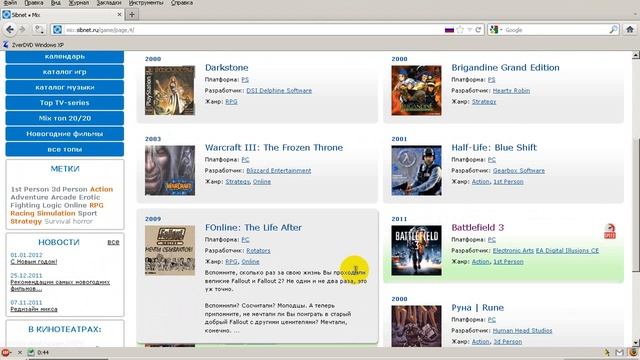The width and height of the screenshot is (640, 360).
Task: Open the Darkstone cover thumbnail
Action: tap(170, 90)
